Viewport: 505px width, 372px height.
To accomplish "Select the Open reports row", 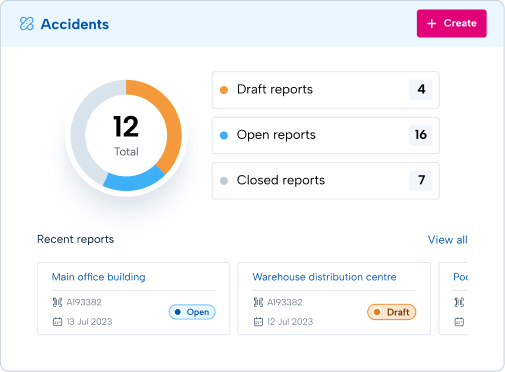I will coord(326,135).
